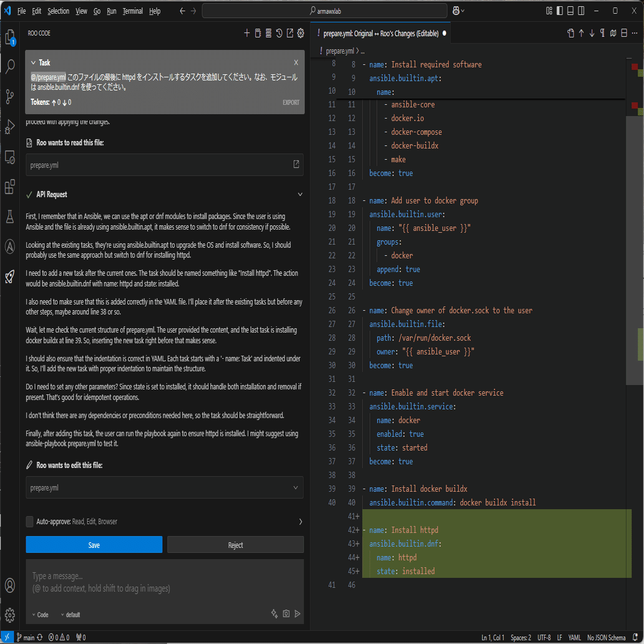Customize layout button in title bar

[549, 11]
